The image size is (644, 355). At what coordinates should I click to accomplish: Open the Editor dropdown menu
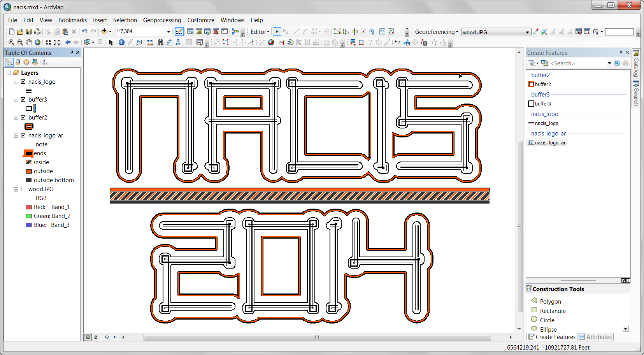coord(260,32)
